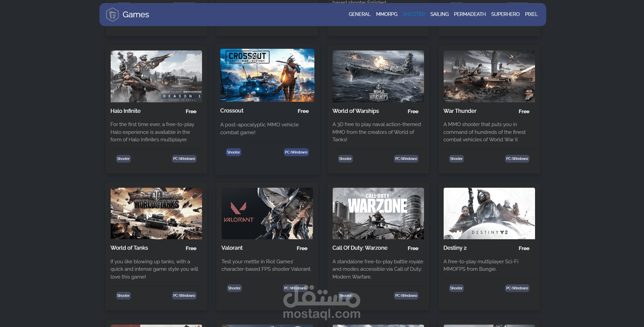Click PC (Windows) badge on Call Of Duty: Warzone

point(406,295)
